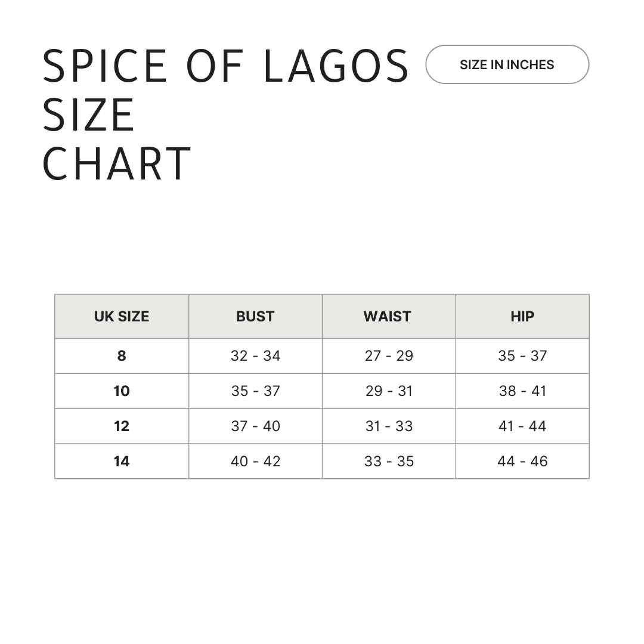The height and width of the screenshot is (644, 644).
Task: Select the WAIST column header
Action: (388, 316)
